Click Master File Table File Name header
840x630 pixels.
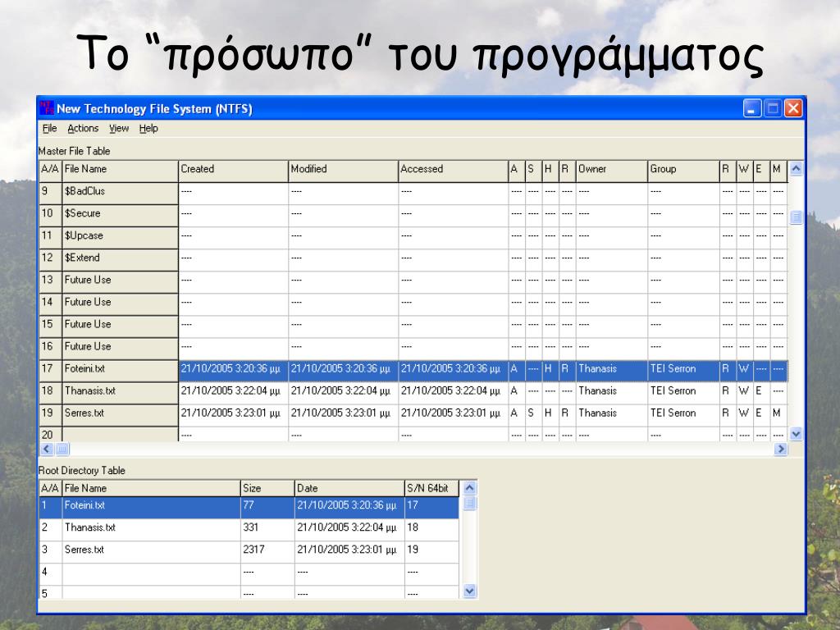tap(120, 171)
